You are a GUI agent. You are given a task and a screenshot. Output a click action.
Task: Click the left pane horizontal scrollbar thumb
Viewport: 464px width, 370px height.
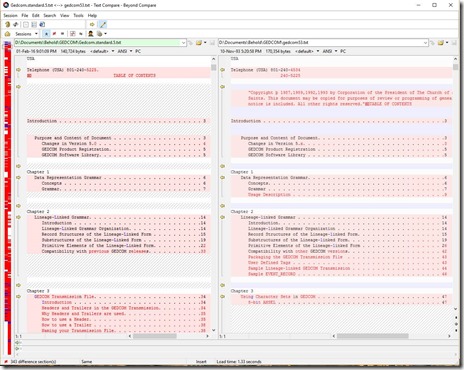(x=155, y=336)
